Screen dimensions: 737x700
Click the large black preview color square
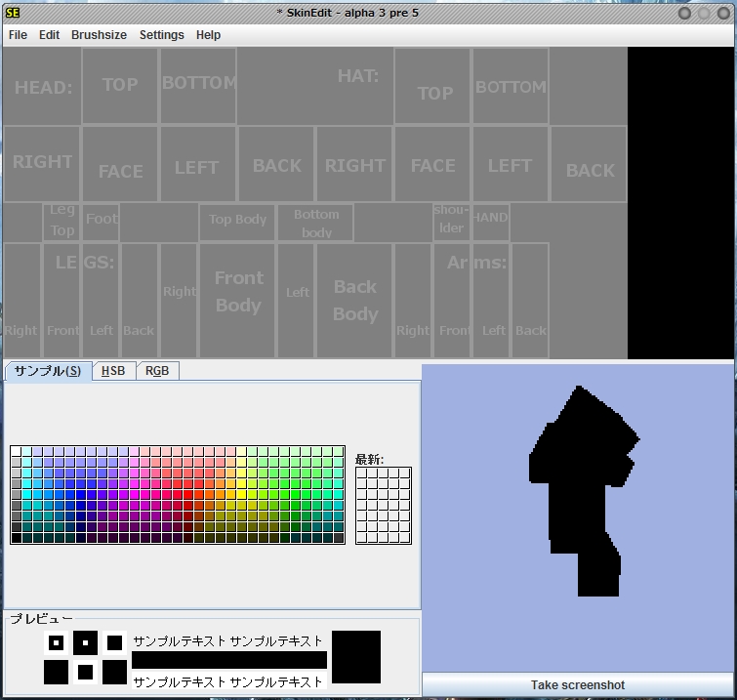click(356, 657)
